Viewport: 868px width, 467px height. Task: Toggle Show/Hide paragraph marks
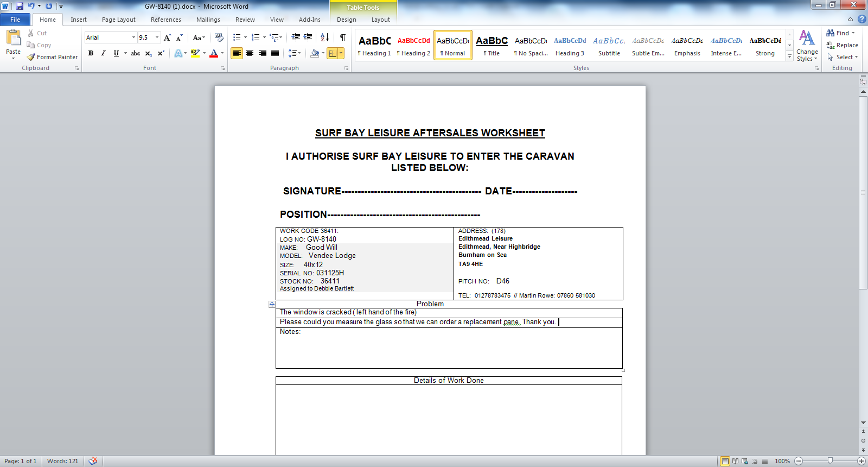point(342,37)
